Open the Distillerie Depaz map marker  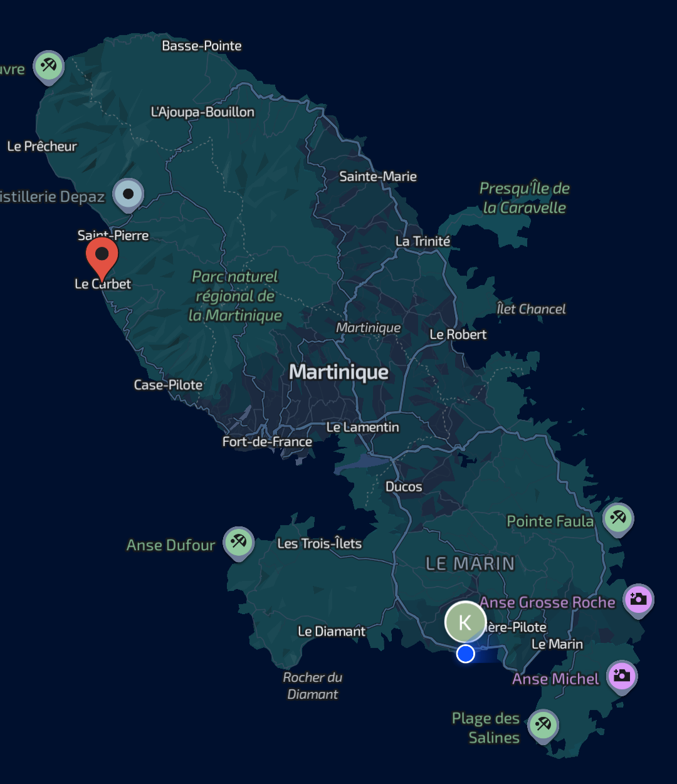128,194
